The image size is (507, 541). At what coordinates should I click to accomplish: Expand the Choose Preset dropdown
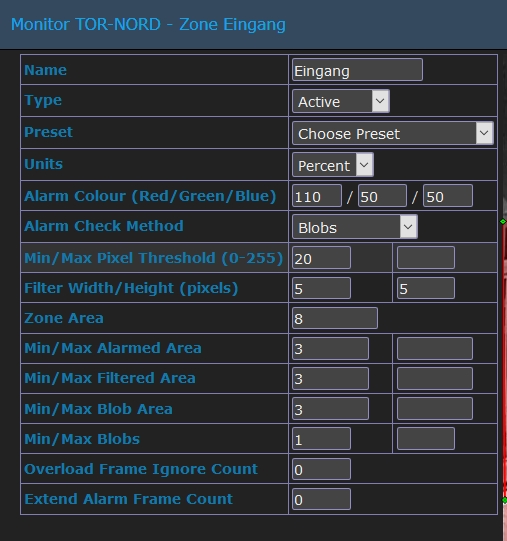(x=392, y=133)
